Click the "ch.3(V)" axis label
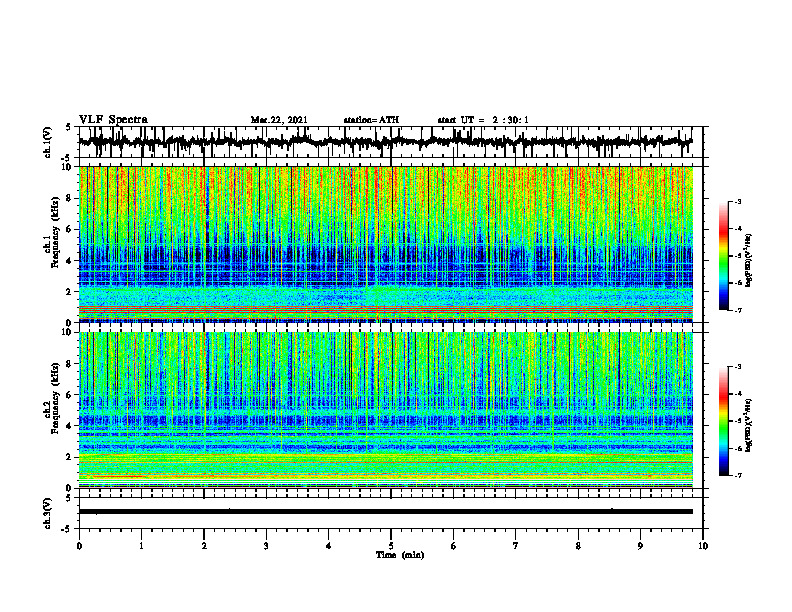792x612 pixels. click(48, 514)
